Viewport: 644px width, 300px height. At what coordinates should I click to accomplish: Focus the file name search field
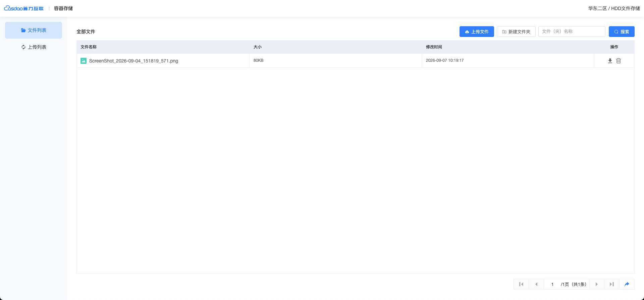click(572, 32)
